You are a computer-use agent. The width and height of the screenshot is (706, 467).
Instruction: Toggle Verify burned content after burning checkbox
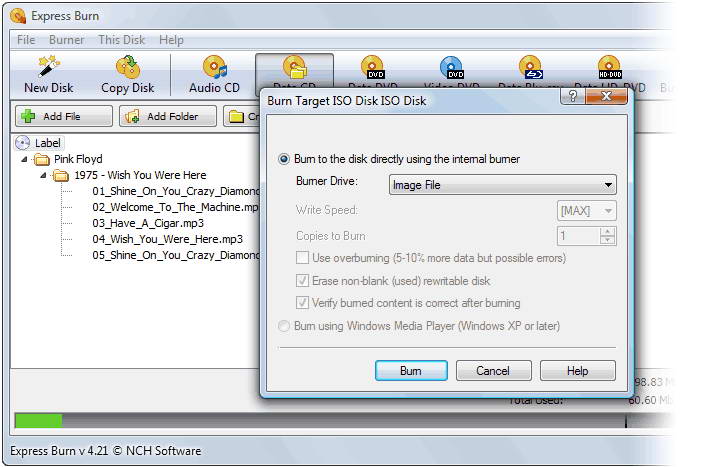pos(302,303)
